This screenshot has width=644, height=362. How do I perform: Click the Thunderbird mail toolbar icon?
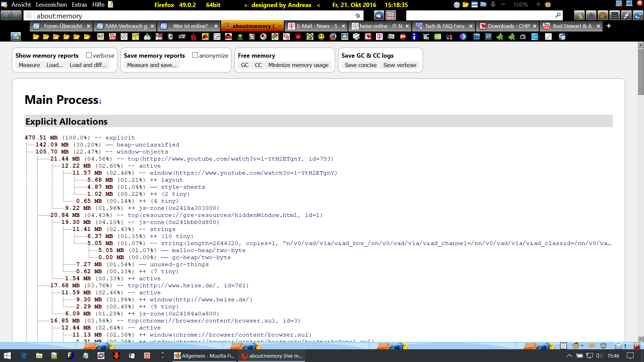click(x=379, y=15)
